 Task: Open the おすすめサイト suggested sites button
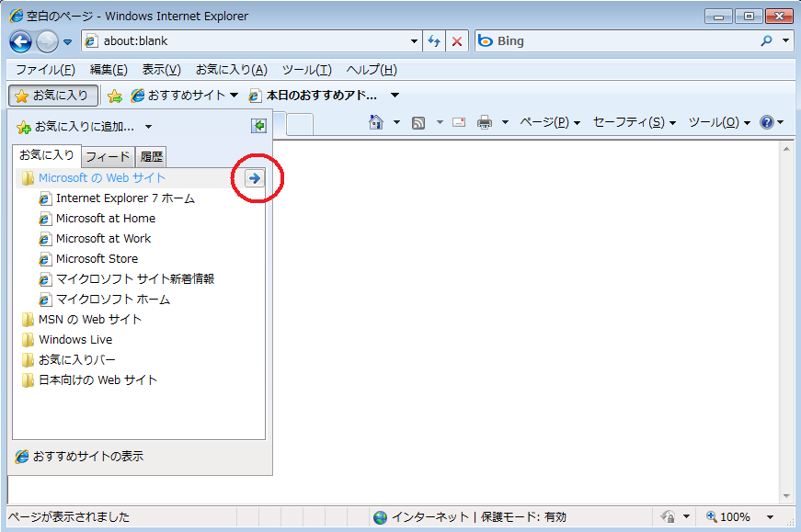185,96
